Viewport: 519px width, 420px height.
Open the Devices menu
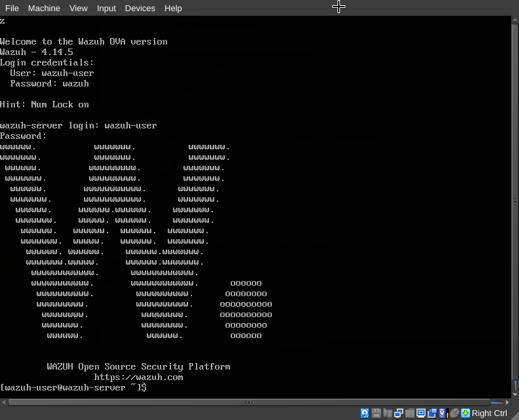click(x=140, y=9)
